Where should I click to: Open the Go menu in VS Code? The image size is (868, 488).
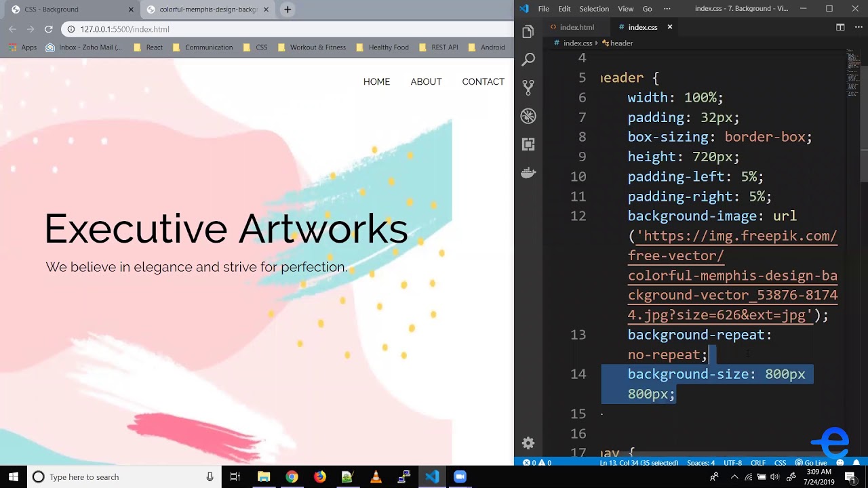click(x=647, y=9)
